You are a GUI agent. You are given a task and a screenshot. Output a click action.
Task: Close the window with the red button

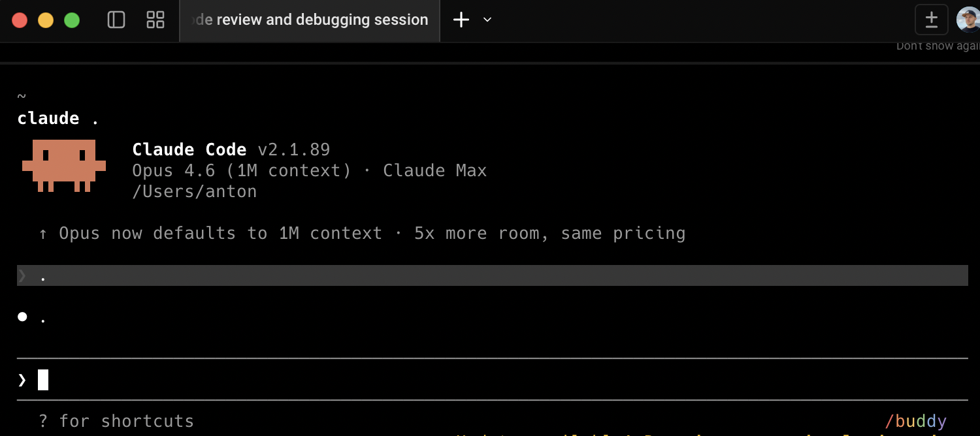click(20, 20)
